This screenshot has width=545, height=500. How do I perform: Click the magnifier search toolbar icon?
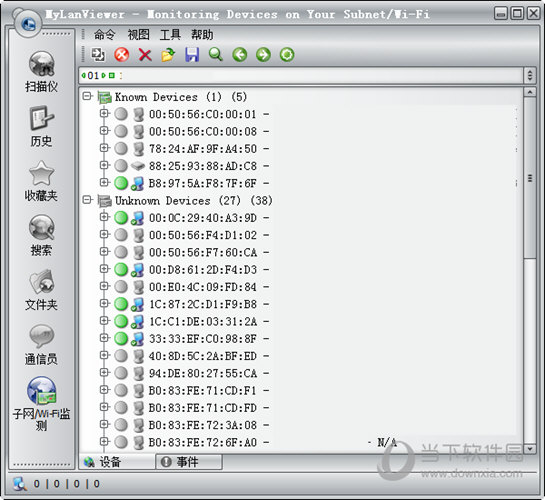pos(215,55)
